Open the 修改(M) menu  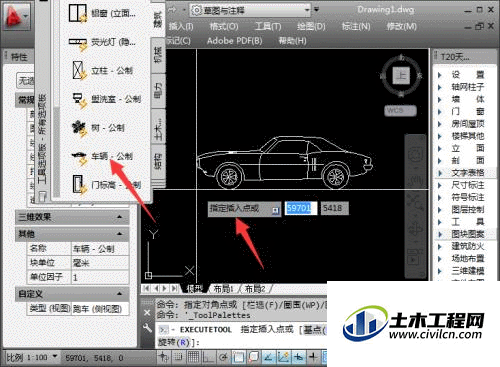click(401, 26)
